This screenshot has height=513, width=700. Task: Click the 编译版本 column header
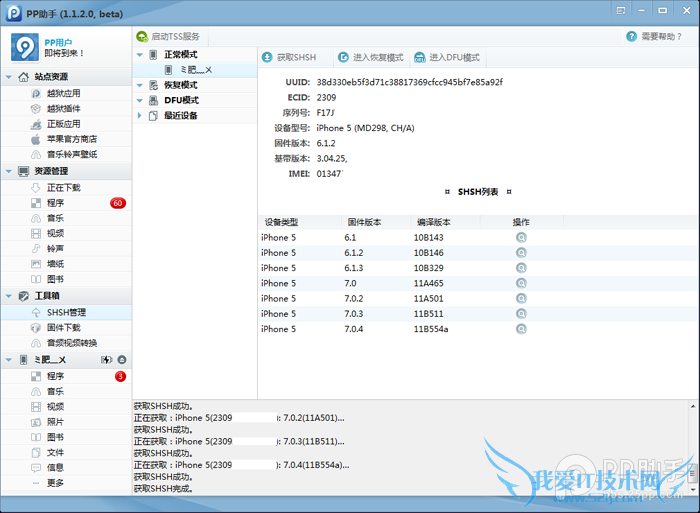[445, 222]
